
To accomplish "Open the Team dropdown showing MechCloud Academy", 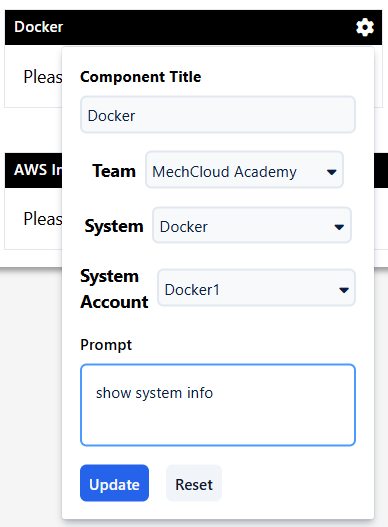I will (x=244, y=170).
